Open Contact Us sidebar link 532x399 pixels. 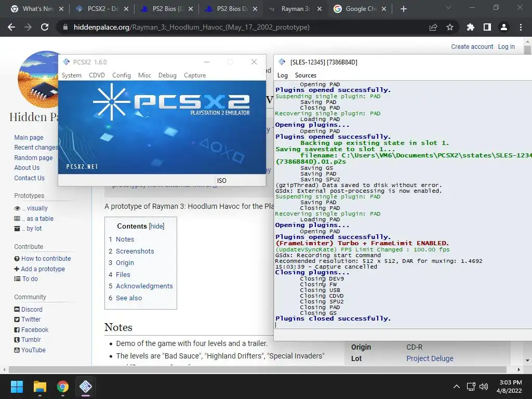pyautogui.click(x=29, y=178)
